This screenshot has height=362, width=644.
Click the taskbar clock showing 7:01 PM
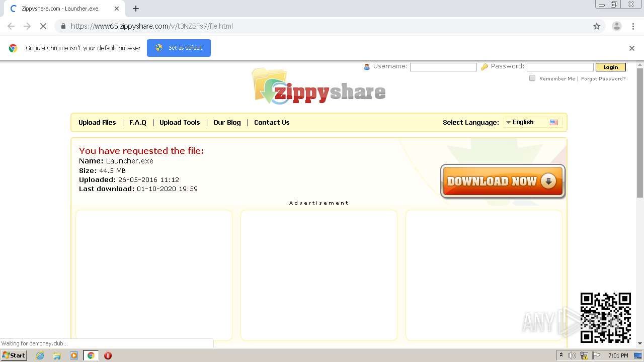(x=618, y=355)
